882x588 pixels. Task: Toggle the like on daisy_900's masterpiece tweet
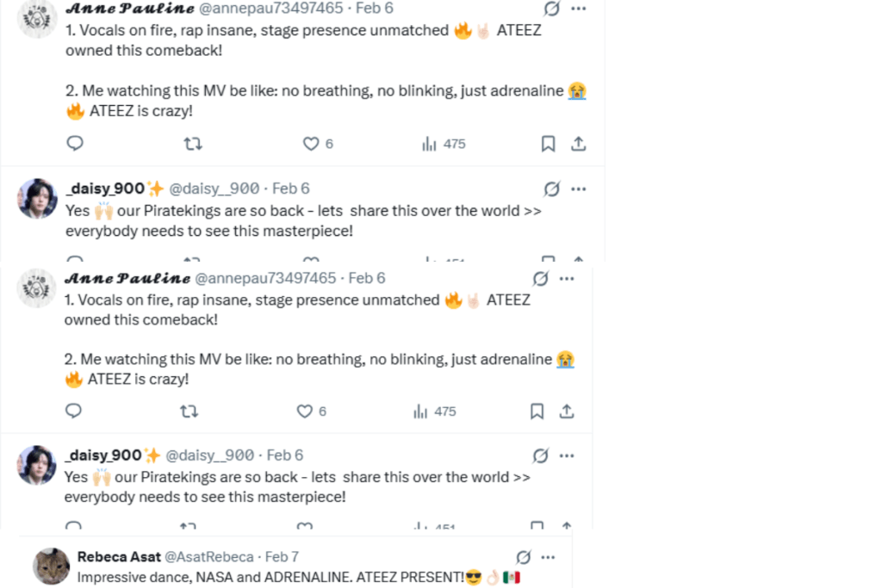click(x=303, y=525)
